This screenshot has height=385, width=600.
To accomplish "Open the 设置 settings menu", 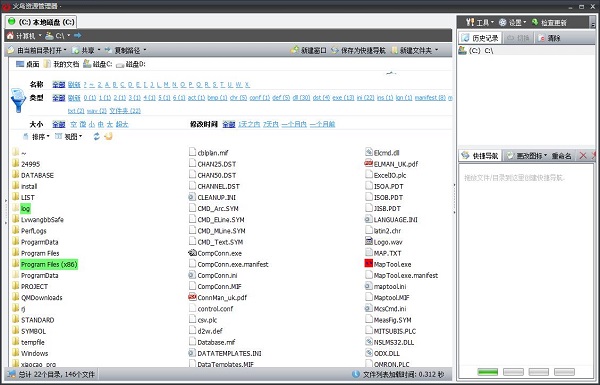I will tap(513, 23).
